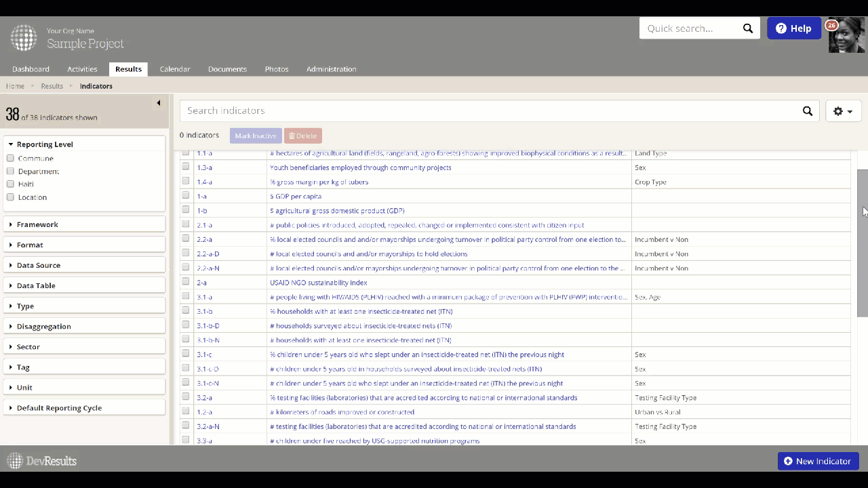Open '$ agricultural gross domestic product (GDP)'

click(x=337, y=211)
